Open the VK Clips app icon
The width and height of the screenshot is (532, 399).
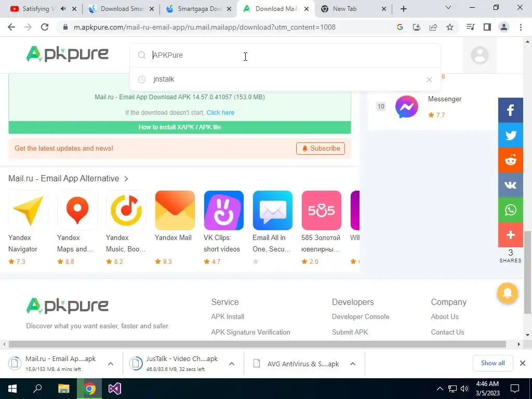pyautogui.click(x=223, y=210)
